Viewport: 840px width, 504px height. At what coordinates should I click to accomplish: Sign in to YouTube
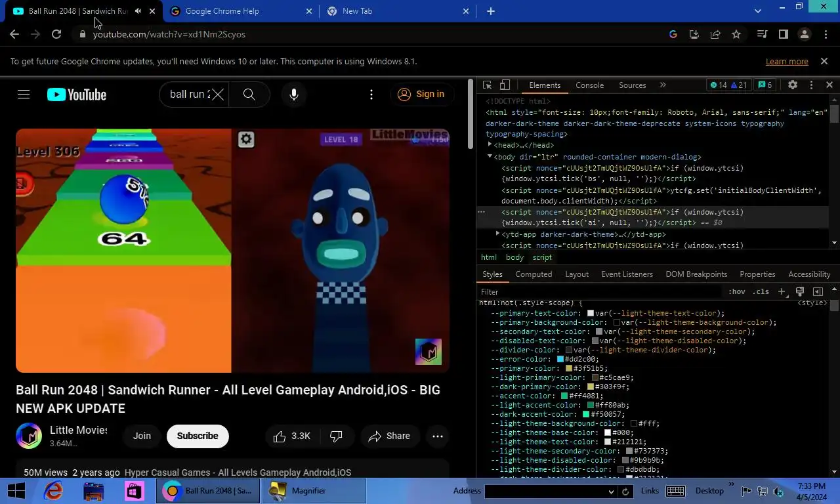click(x=421, y=94)
